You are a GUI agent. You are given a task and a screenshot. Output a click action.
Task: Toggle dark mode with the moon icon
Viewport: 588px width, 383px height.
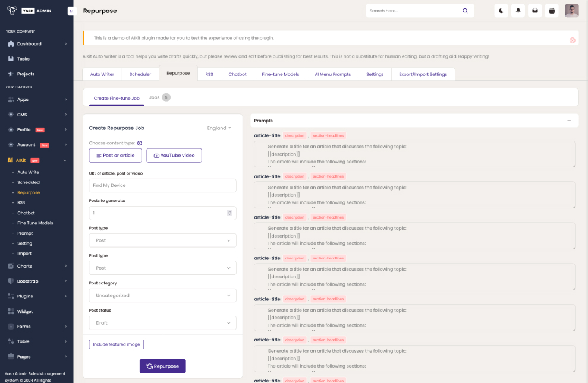(x=501, y=11)
